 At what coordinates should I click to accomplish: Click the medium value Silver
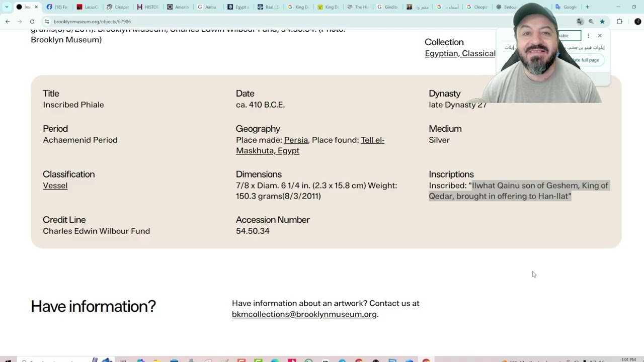coord(439,140)
